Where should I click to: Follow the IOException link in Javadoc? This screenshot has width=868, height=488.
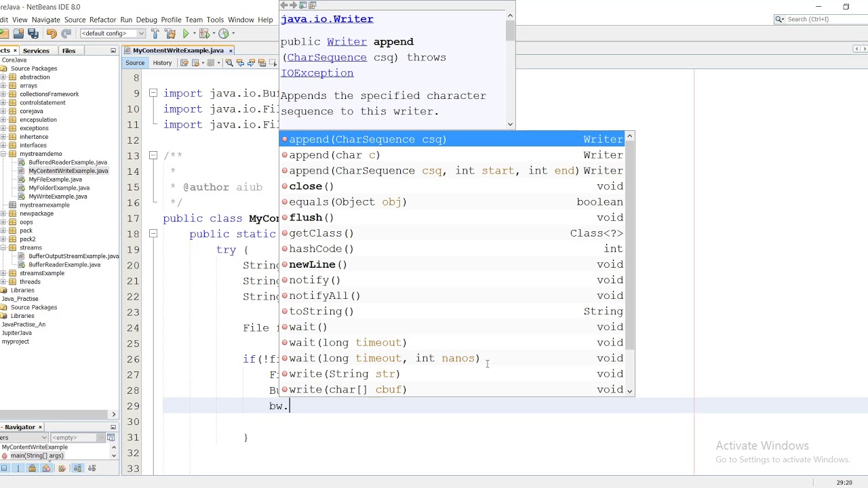(317, 73)
